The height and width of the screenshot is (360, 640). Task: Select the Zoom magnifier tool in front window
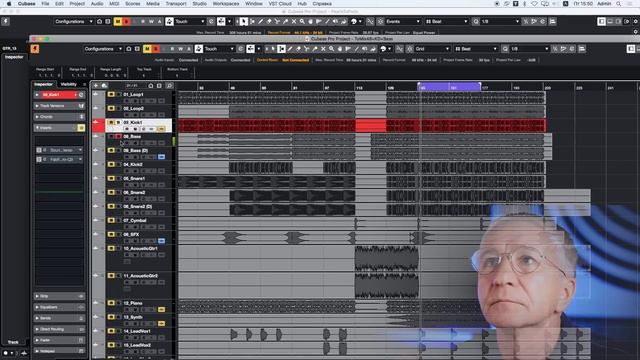click(x=331, y=49)
